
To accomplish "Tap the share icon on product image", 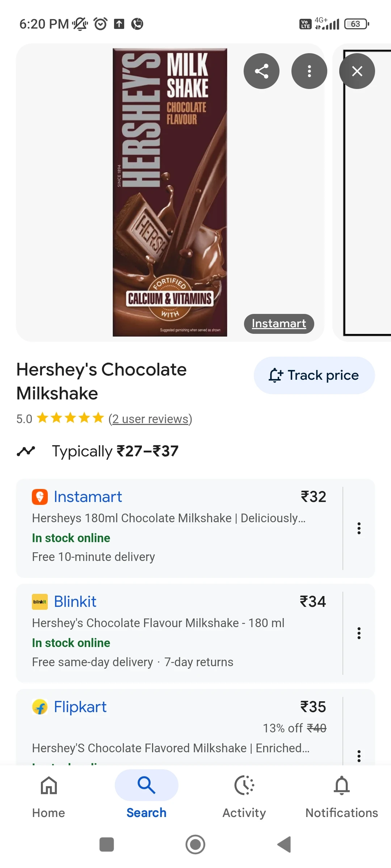I will click(261, 71).
